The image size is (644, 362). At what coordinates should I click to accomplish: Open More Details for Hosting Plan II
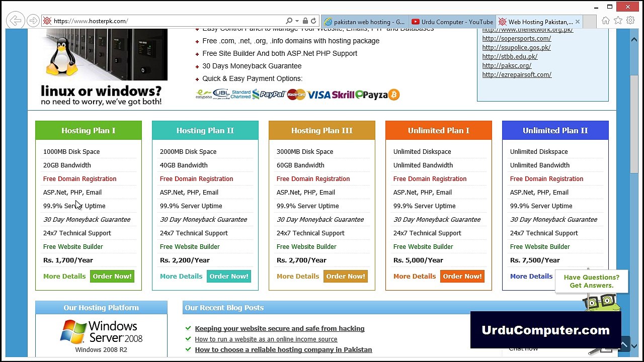pos(181,276)
